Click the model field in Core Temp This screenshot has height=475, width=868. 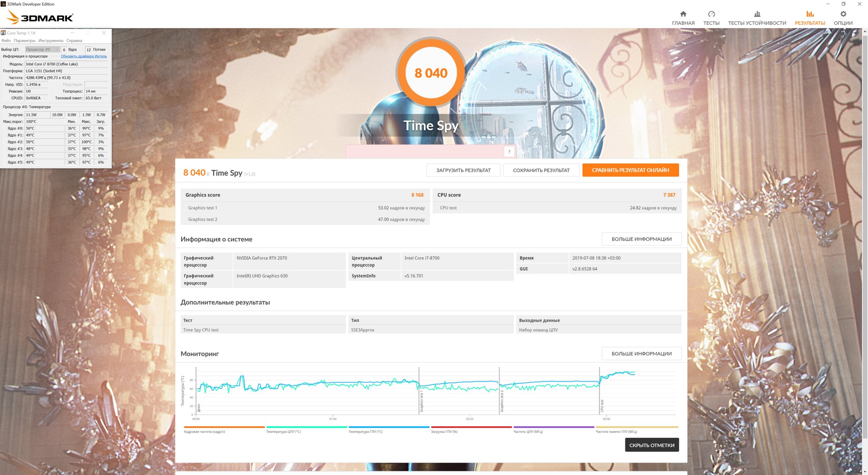point(66,64)
